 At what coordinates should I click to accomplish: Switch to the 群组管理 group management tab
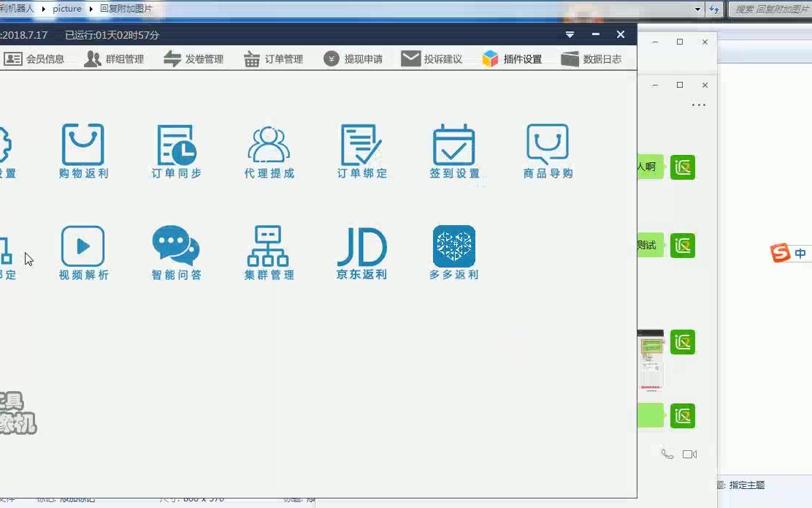(114, 59)
